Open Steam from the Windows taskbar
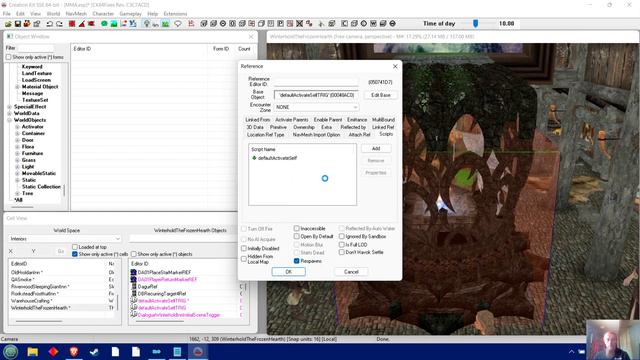The width and height of the screenshot is (640, 360). pyautogui.click(x=94, y=352)
